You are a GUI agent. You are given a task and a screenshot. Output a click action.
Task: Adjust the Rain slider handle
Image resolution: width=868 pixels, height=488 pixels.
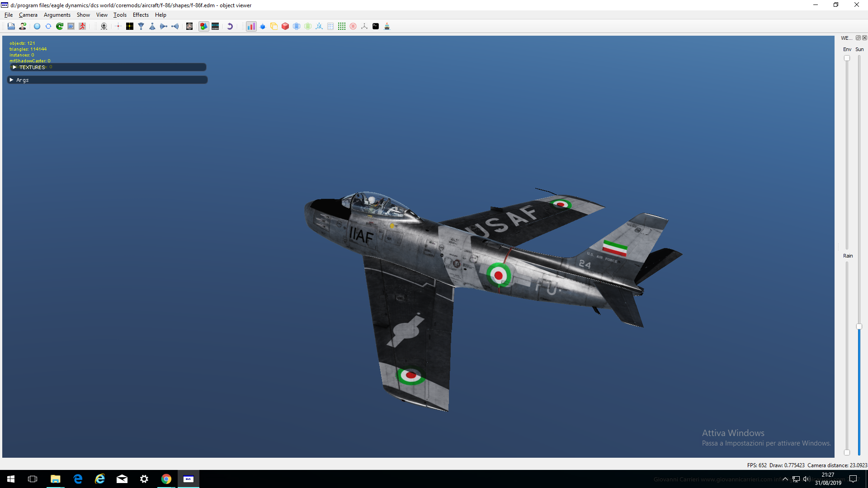(847, 452)
